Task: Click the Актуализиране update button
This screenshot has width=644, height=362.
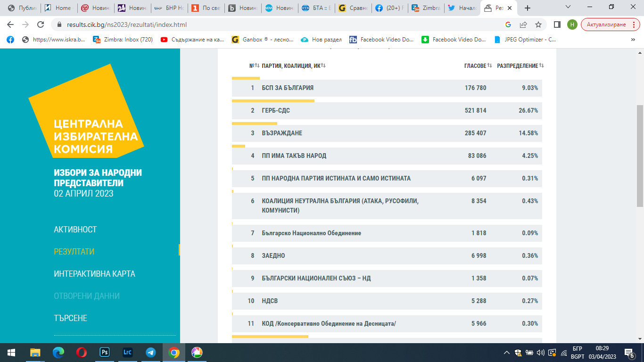Action: (x=611, y=25)
